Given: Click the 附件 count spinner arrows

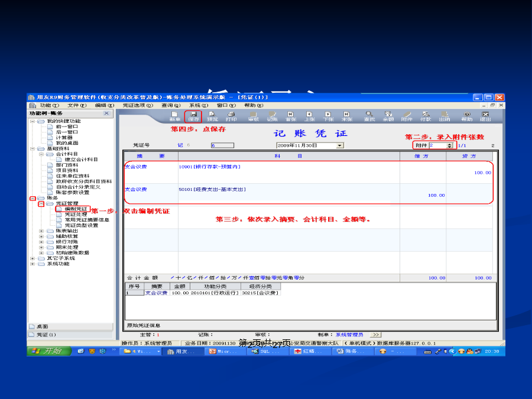Looking at the screenshot, I should pos(450,145).
